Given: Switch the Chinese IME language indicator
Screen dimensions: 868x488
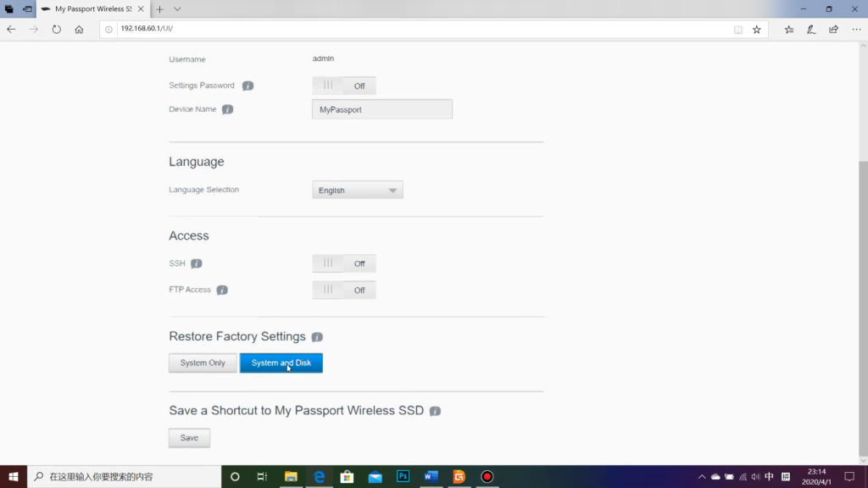Looking at the screenshot, I should (769, 476).
